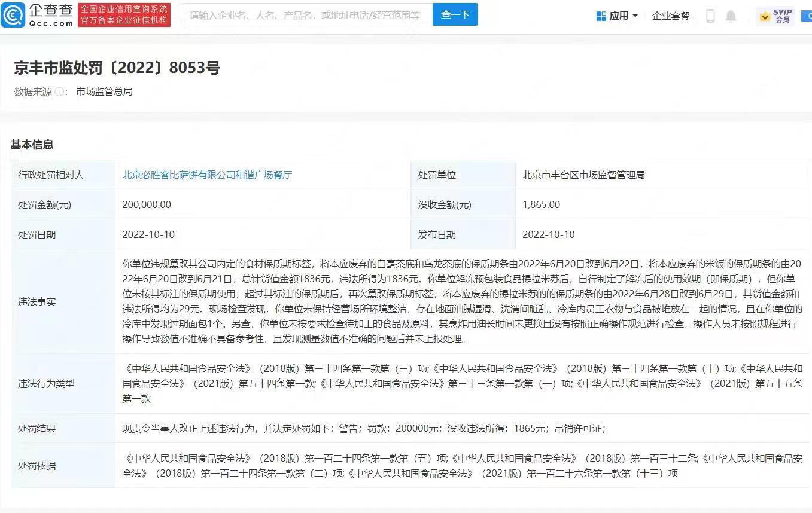The height and width of the screenshot is (513, 812).
Task: Focus the company name search field
Action: tap(306, 15)
